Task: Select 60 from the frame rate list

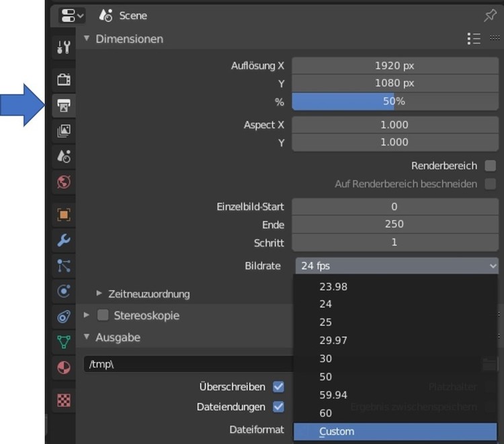Action: [395, 413]
